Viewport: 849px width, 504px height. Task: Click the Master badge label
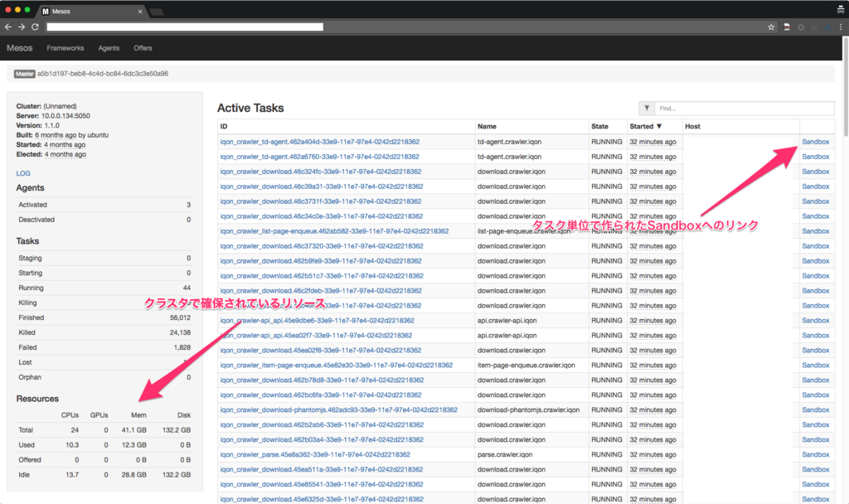pos(24,74)
